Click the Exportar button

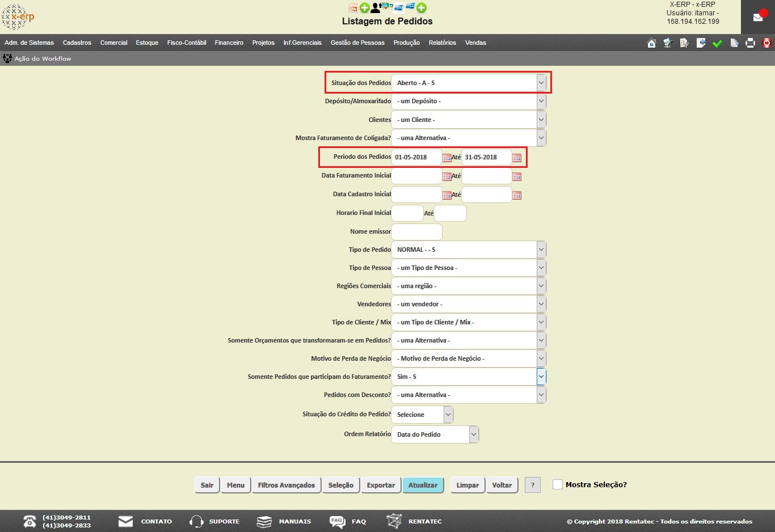tap(381, 485)
